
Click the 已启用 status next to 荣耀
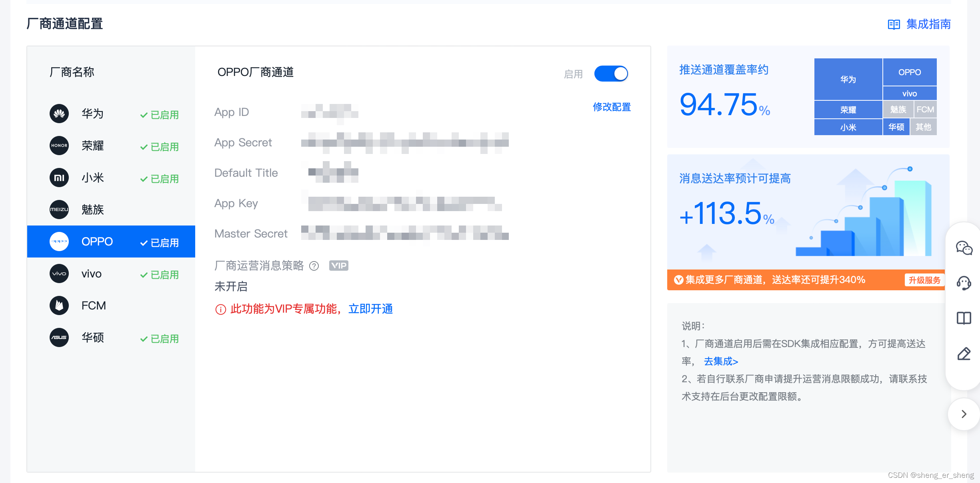coord(159,147)
